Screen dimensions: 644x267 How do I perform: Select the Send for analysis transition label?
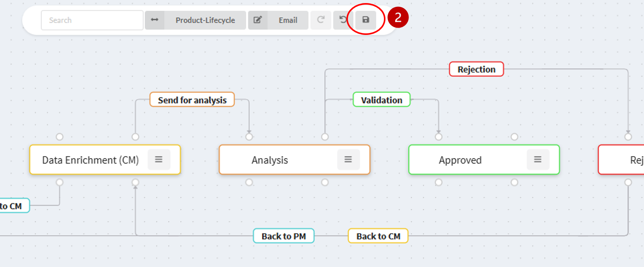192,100
